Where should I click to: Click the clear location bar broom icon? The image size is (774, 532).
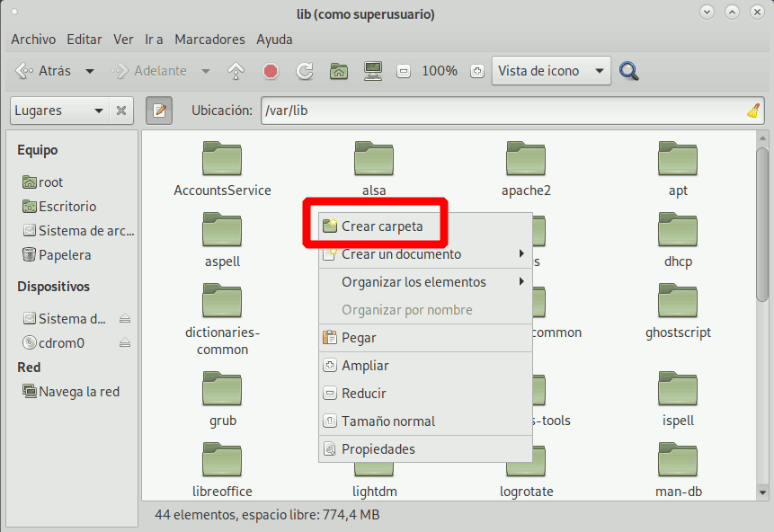coord(755,110)
